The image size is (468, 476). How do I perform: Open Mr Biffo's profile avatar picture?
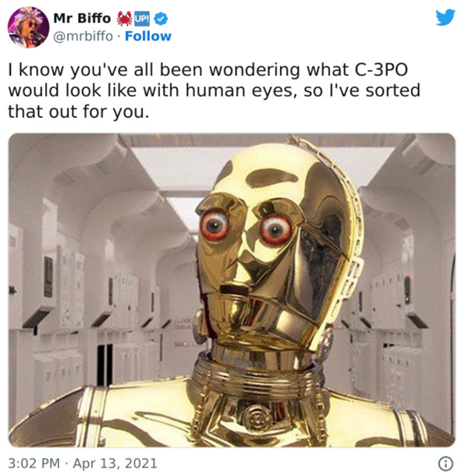tap(28, 27)
